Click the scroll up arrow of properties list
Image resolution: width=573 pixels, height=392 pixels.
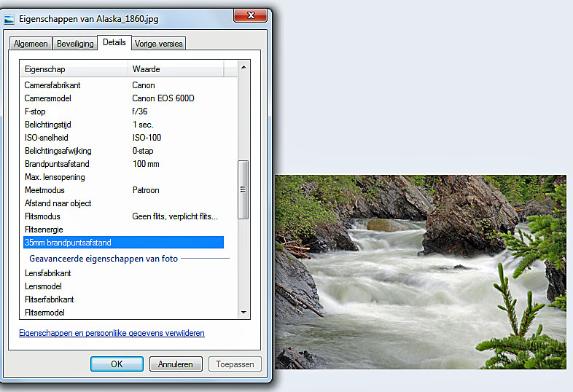click(243, 67)
